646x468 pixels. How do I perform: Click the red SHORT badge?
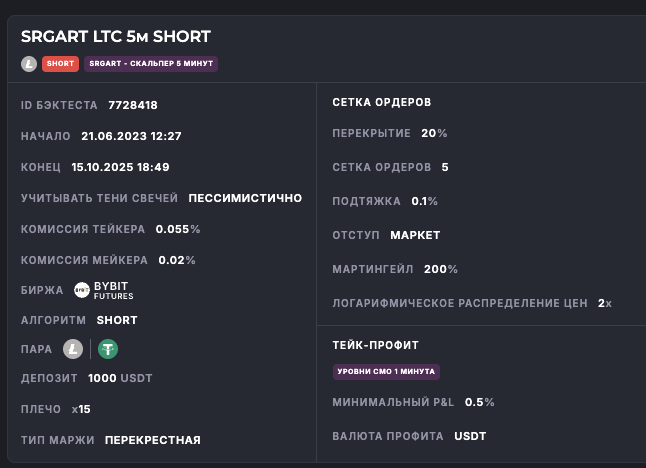click(x=59, y=64)
